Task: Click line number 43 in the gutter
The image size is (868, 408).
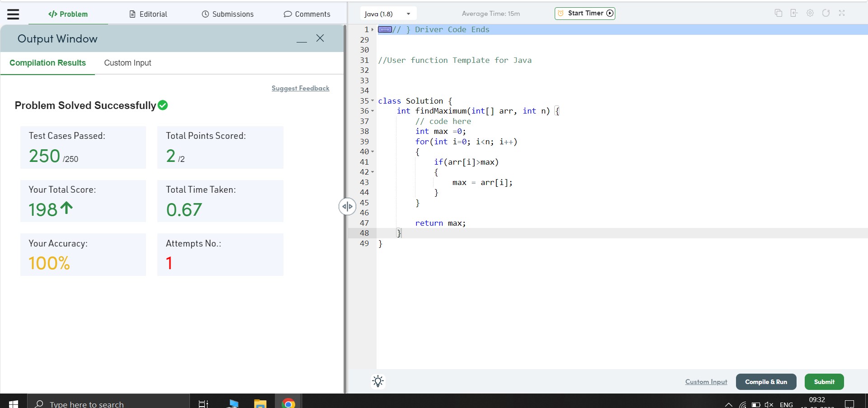Action: click(364, 182)
